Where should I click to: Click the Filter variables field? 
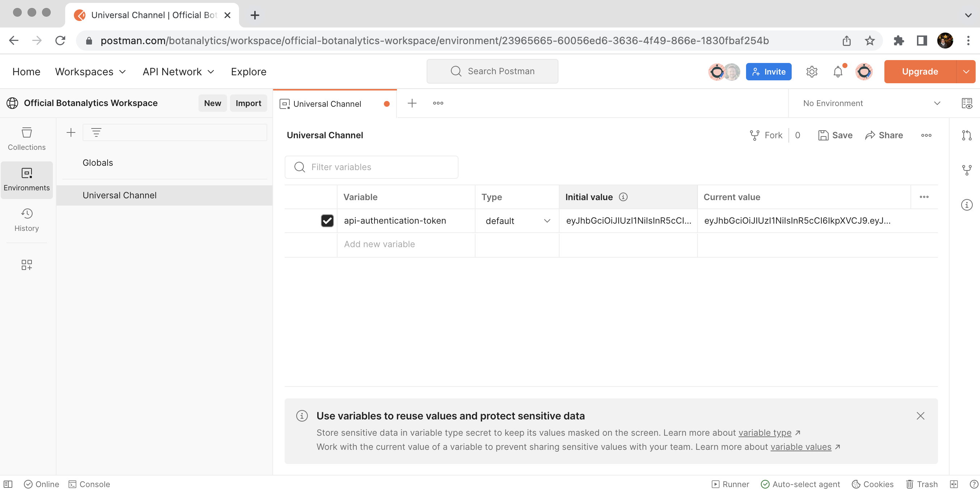pos(371,167)
